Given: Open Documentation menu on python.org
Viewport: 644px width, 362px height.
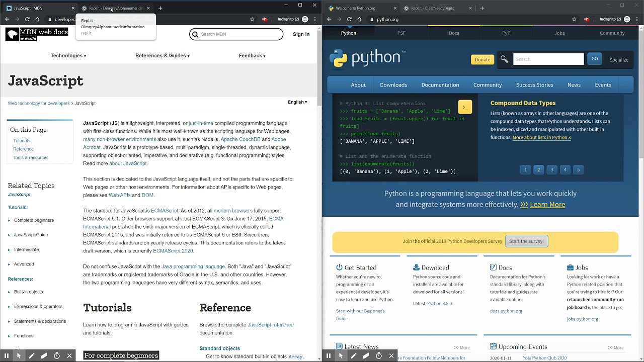Looking at the screenshot, I should tap(440, 85).
